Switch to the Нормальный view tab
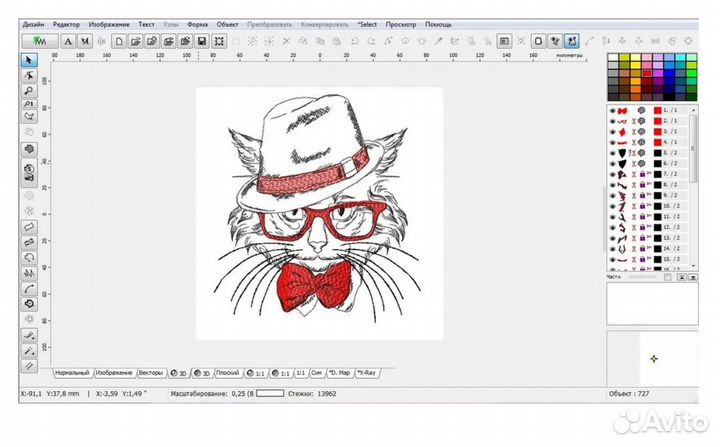The height and width of the screenshot is (447, 720). (x=71, y=373)
